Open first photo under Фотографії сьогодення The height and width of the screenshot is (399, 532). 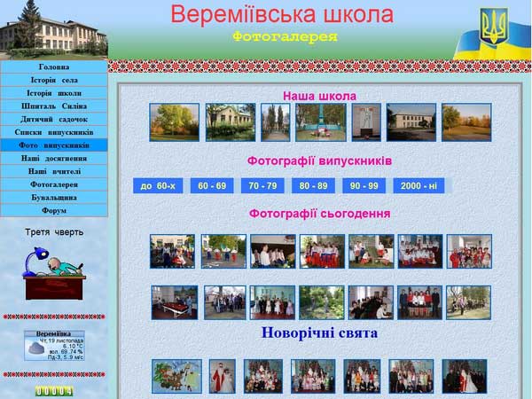pos(172,251)
